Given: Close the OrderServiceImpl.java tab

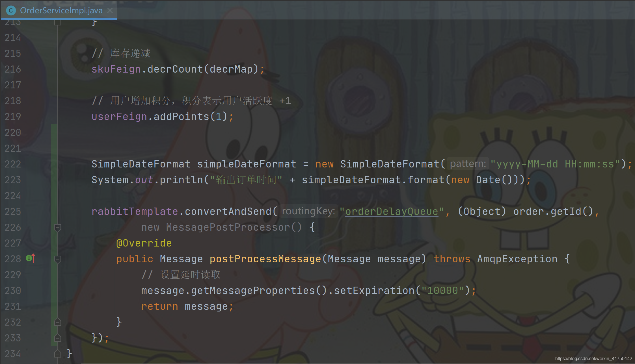Looking at the screenshot, I should tap(110, 10).
